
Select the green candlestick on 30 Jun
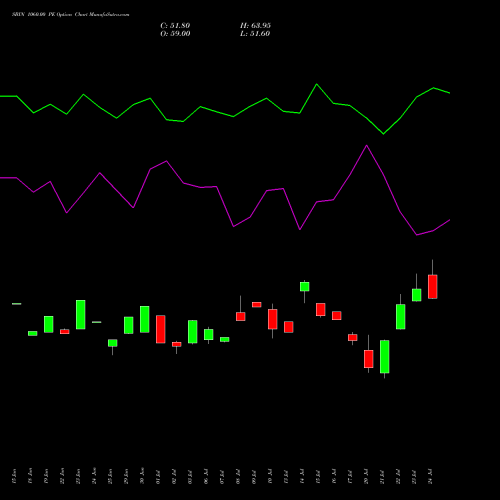click(x=144, y=319)
